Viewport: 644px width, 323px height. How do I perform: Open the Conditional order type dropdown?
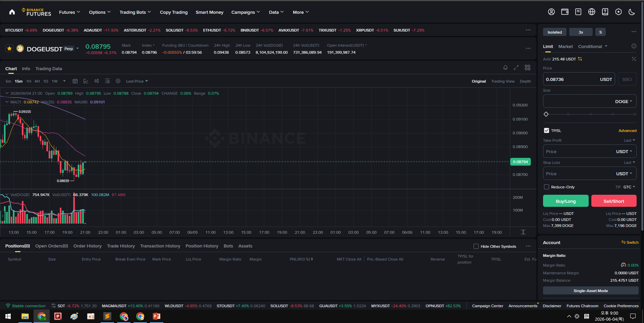coord(593,46)
